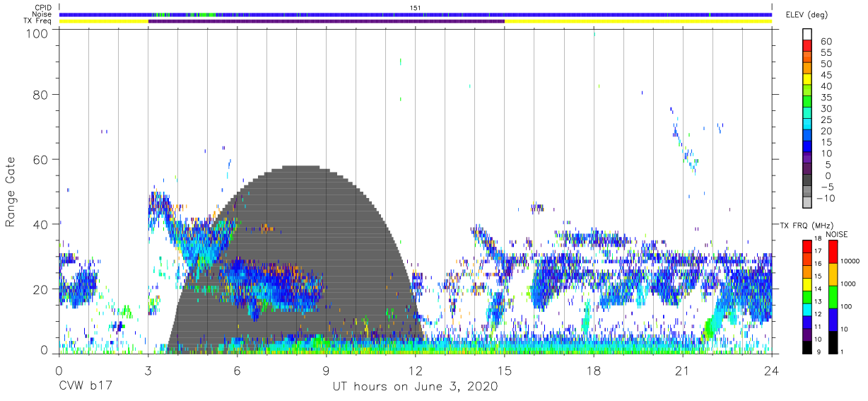
Task: Click the '40' tick on the Range Gate axis
Action: 42,224
